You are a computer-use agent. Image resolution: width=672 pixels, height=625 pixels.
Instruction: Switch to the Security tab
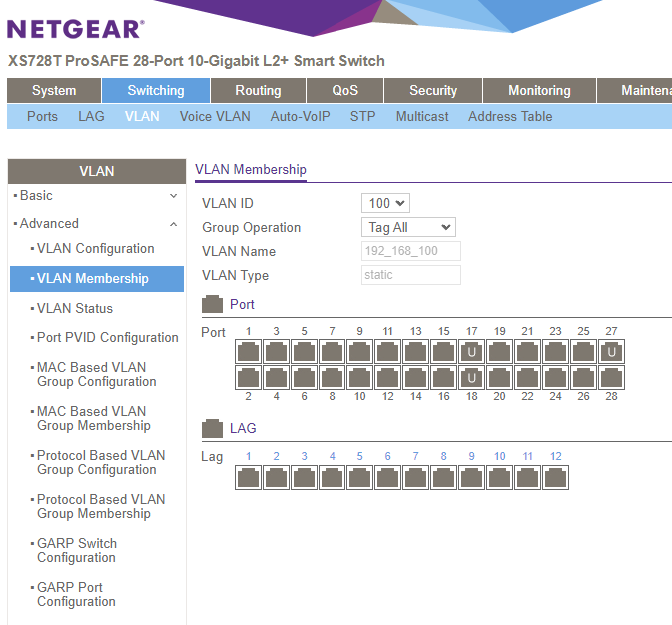click(433, 91)
